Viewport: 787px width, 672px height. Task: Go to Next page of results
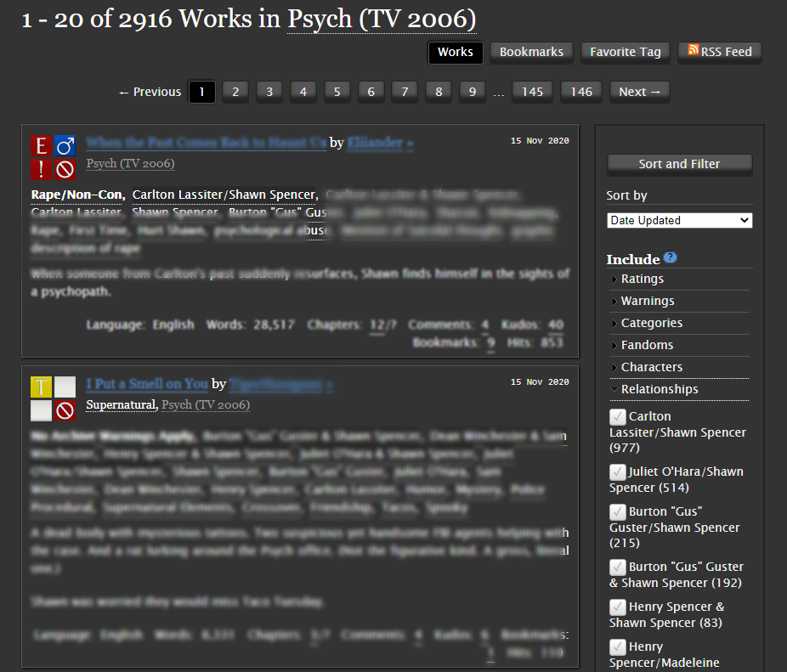639,92
